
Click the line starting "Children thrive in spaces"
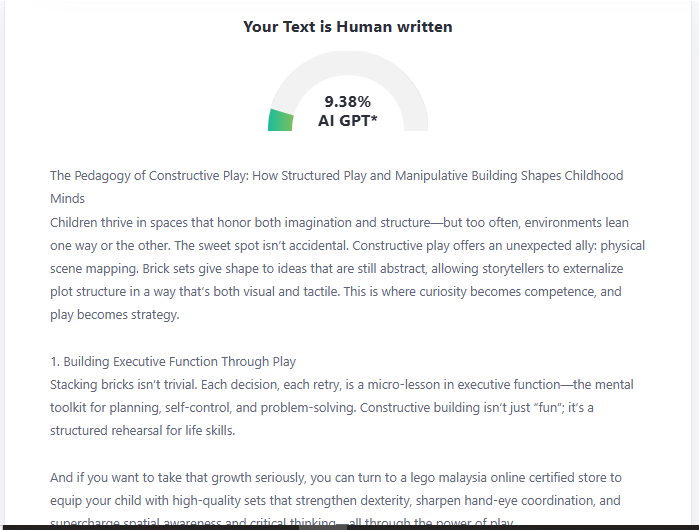(x=339, y=222)
